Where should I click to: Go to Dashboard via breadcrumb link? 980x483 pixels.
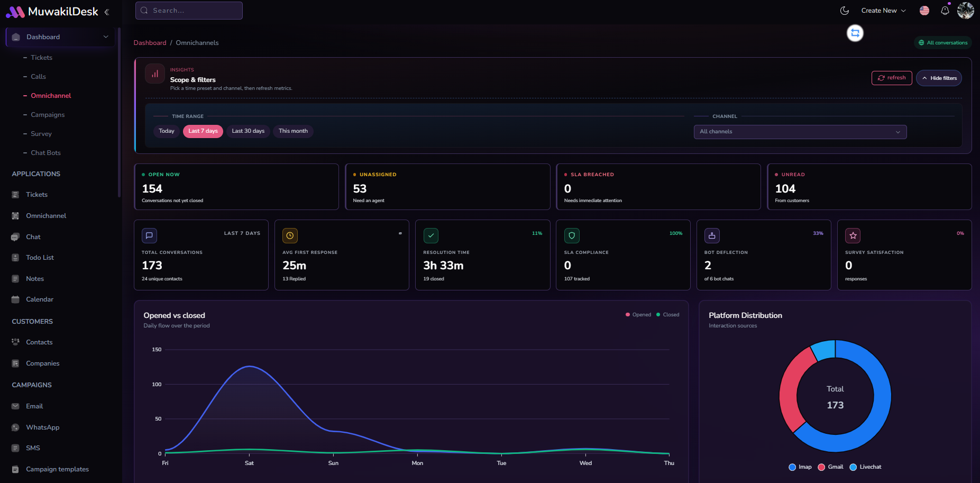150,43
